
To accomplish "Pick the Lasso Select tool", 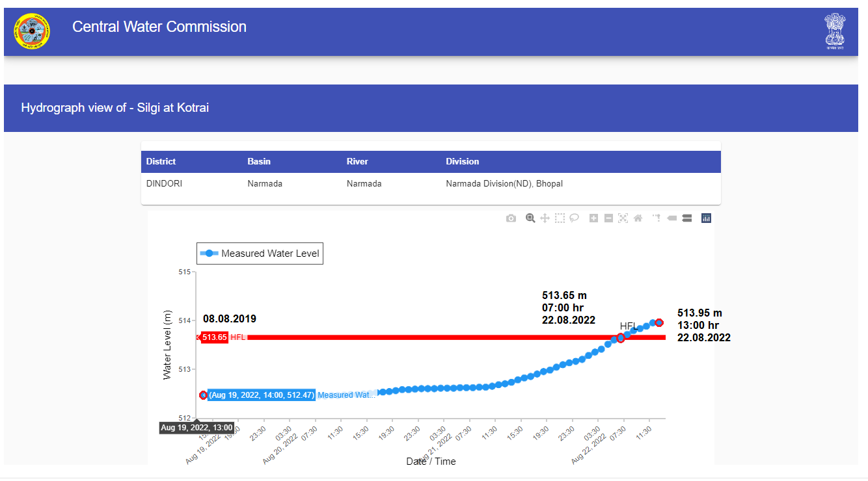I will 575,218.
